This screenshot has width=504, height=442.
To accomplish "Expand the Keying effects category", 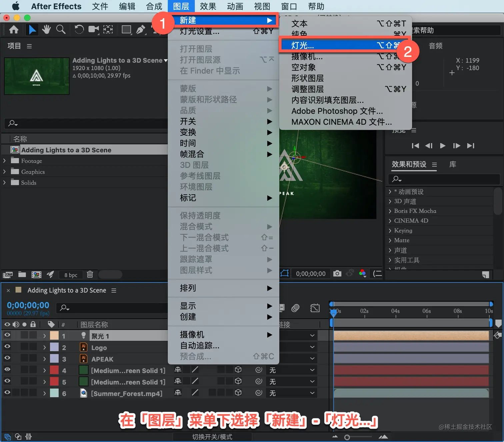I will click(390, 231).
